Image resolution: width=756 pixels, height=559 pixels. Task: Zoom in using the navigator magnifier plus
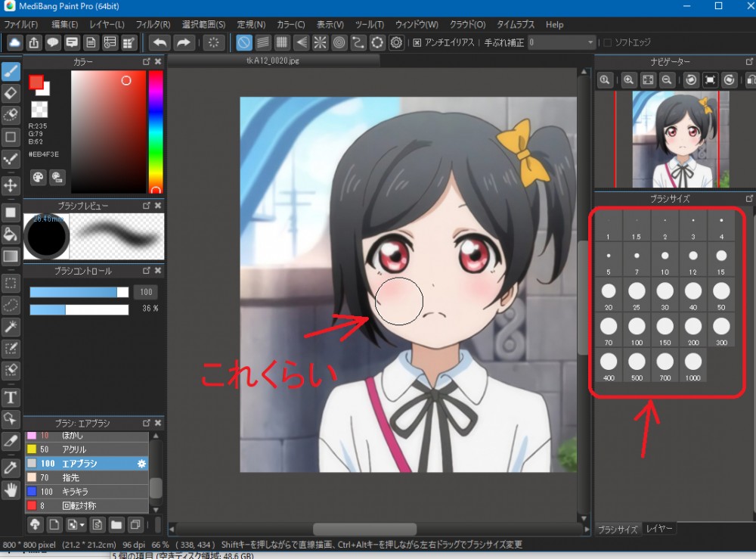[628, 80]
